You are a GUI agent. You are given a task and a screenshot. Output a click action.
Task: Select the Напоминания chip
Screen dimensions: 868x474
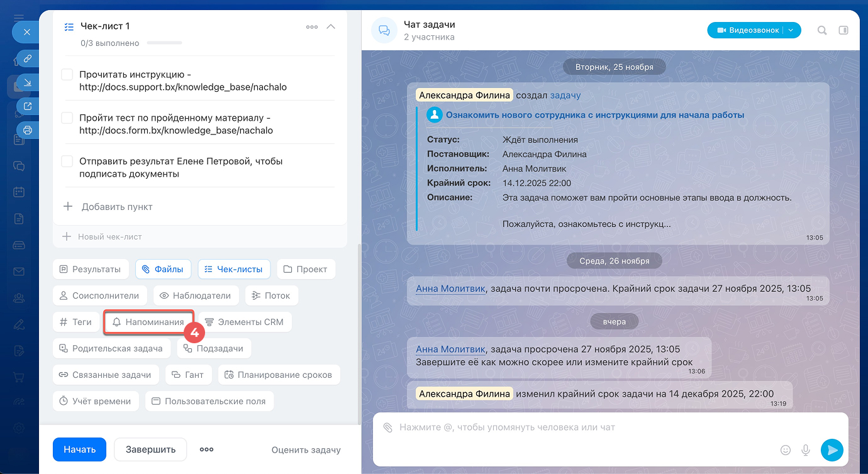[x=148, y=322]
